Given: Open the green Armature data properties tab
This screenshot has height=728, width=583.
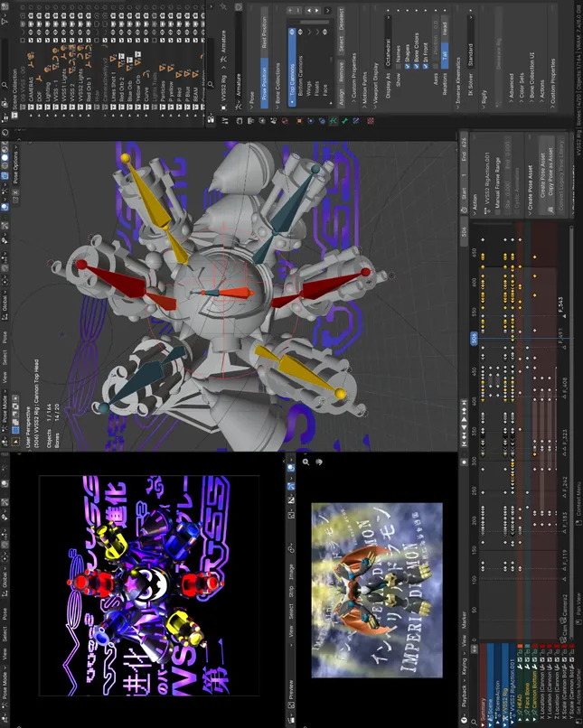Looking at the screenshot, I should coord(333,121).
